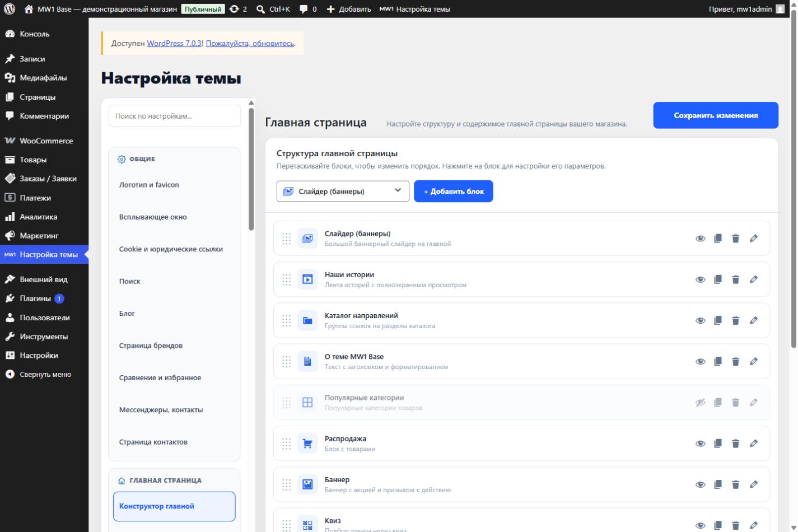The width and height of the screenshot is (798, 532).
Task: Open the MW1 Настройка темы admin bar link
Action: (x=415, y=9)
